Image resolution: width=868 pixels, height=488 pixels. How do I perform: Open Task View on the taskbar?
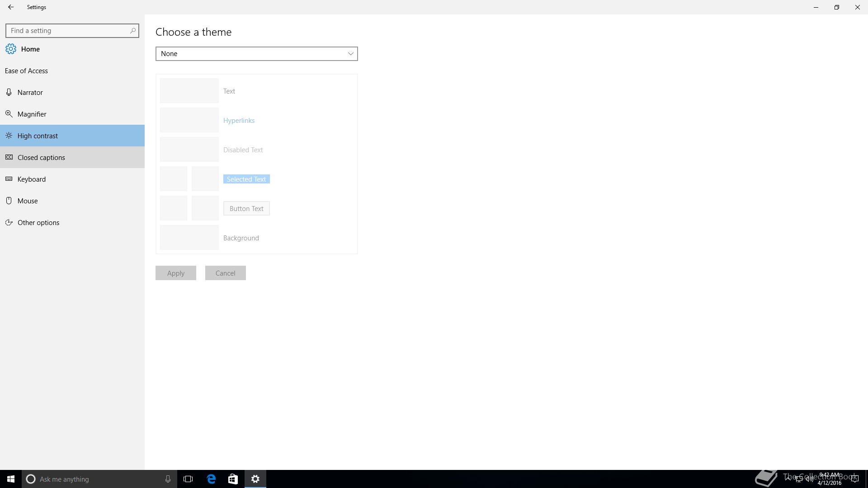click(188, 479)
